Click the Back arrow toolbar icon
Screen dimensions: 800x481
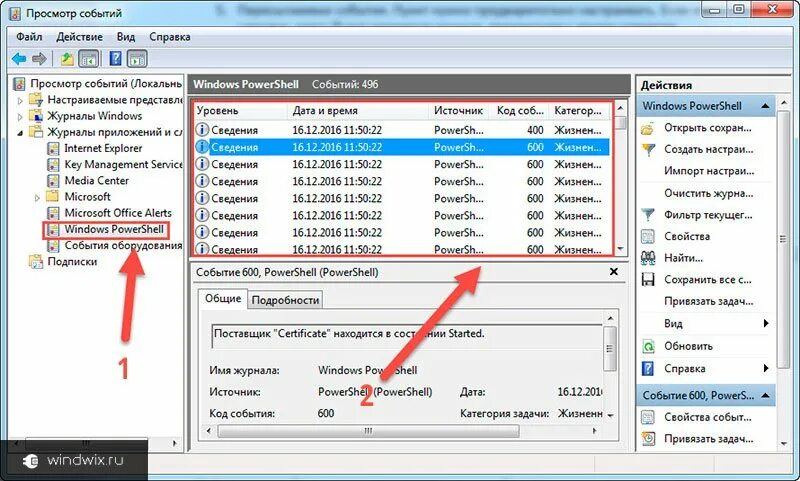[19, 59]
